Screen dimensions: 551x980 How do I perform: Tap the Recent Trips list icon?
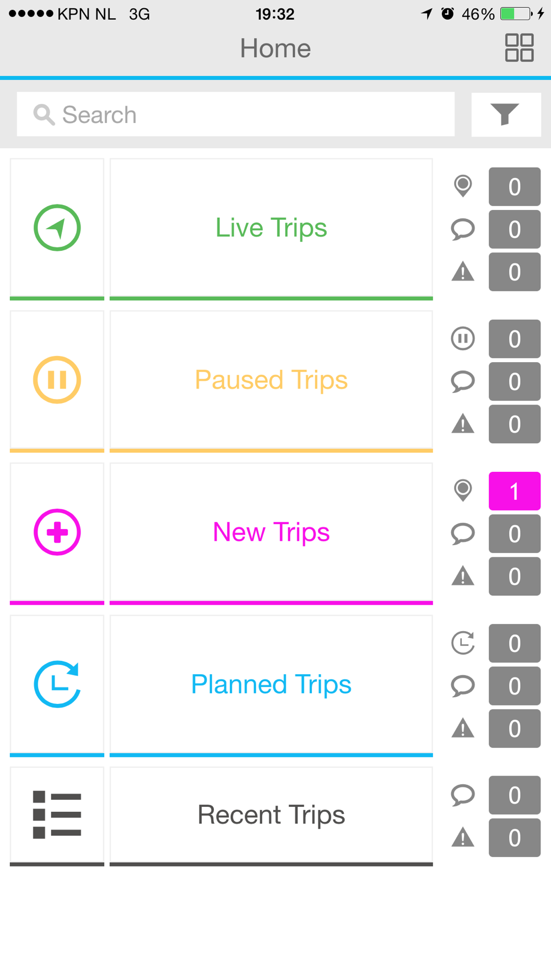57,815
